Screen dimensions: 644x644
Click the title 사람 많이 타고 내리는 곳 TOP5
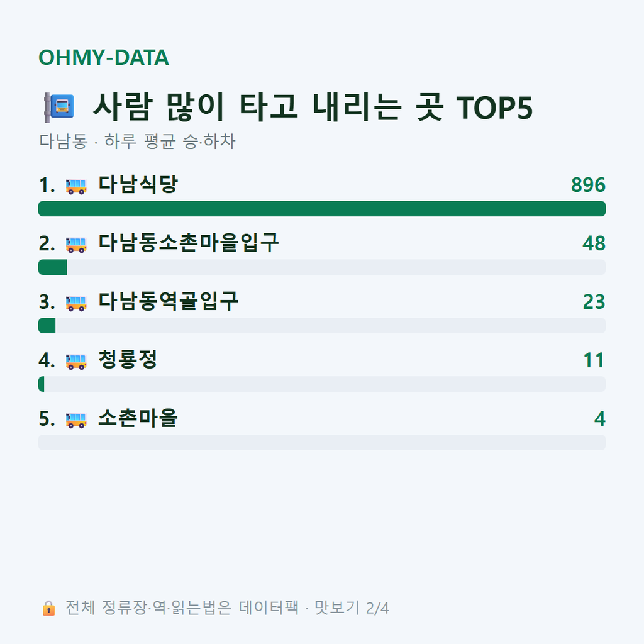click(x=313, y=107)
